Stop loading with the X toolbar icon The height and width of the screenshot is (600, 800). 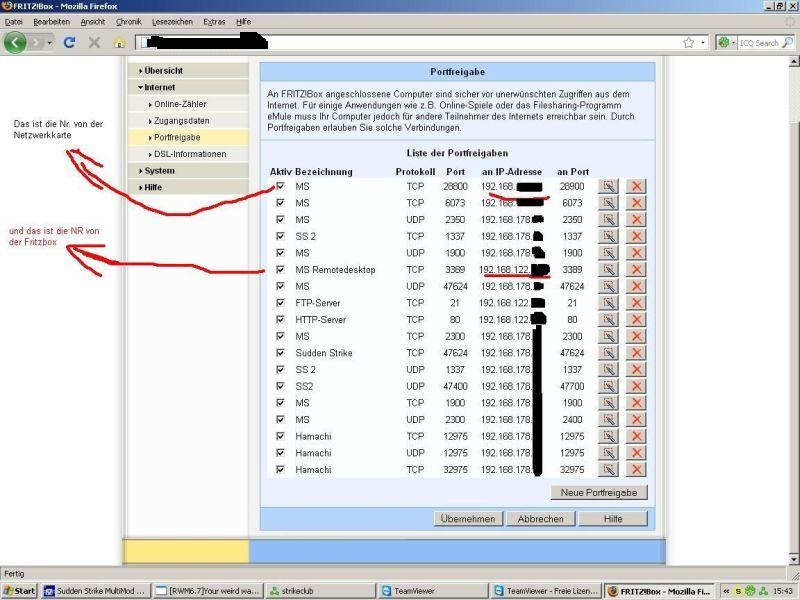[94, 43]
